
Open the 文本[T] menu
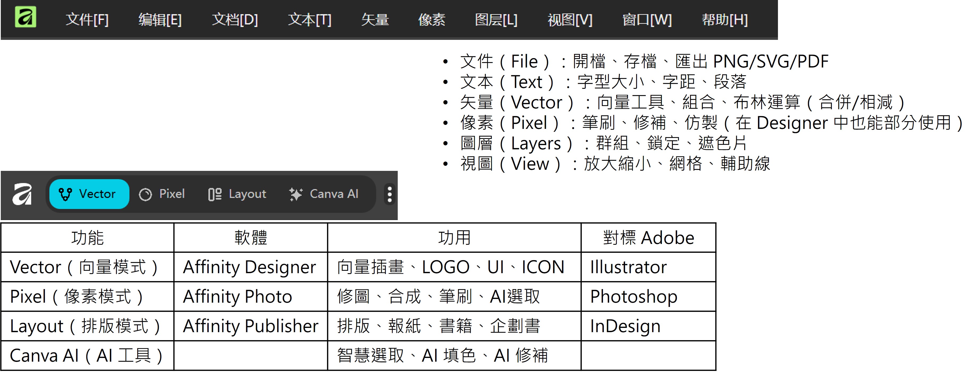pyautogui.click(x=309, y=19)
